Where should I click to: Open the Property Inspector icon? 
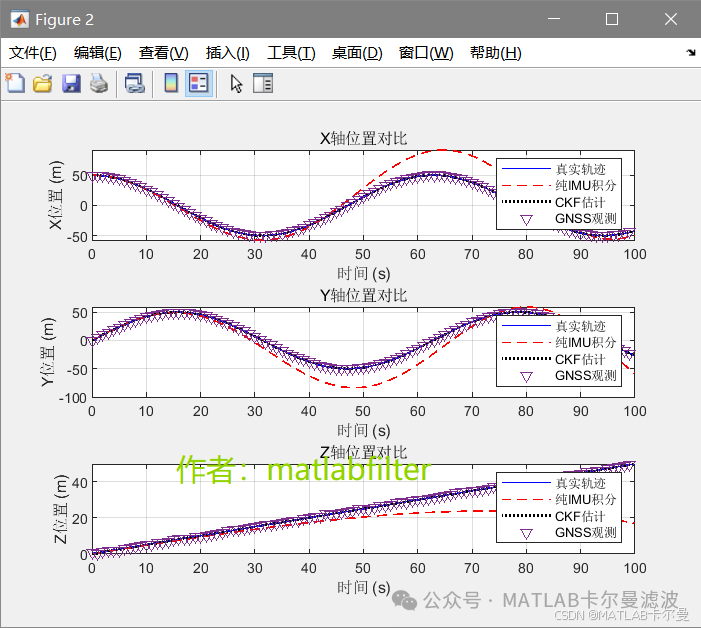263,84
